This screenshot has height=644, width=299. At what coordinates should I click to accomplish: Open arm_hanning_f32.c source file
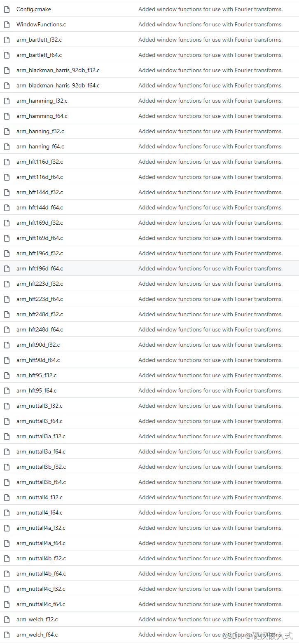[x=40, y=131]
